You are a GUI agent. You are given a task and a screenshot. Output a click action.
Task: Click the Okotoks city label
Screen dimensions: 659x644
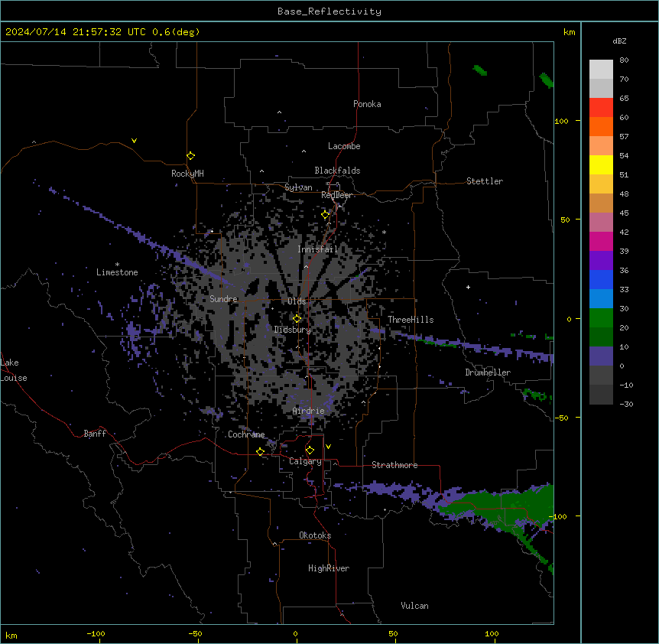coord(315,535)
